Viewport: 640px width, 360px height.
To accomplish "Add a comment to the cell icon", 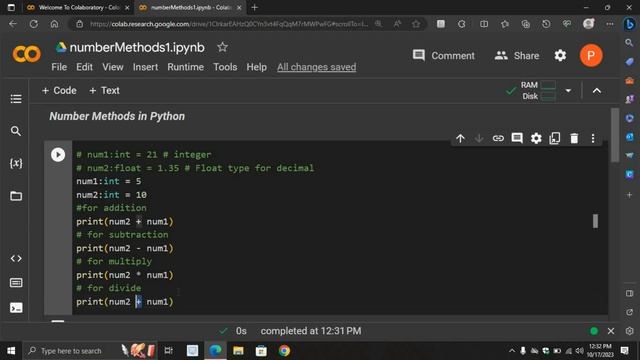I will click(x=517, y=138).
